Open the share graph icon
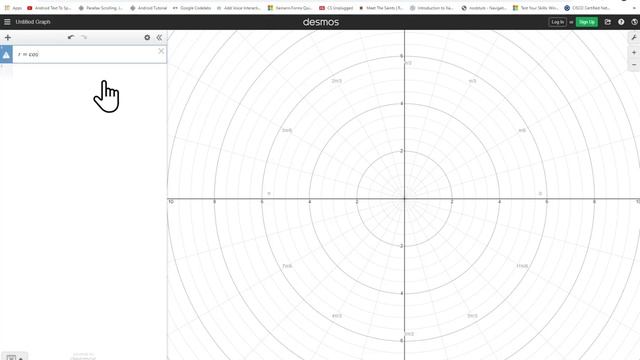640x360 pixels. (608, 22)
